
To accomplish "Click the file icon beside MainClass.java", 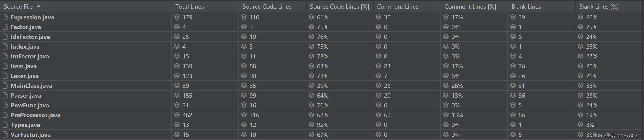I will click(x=5, y=86).
